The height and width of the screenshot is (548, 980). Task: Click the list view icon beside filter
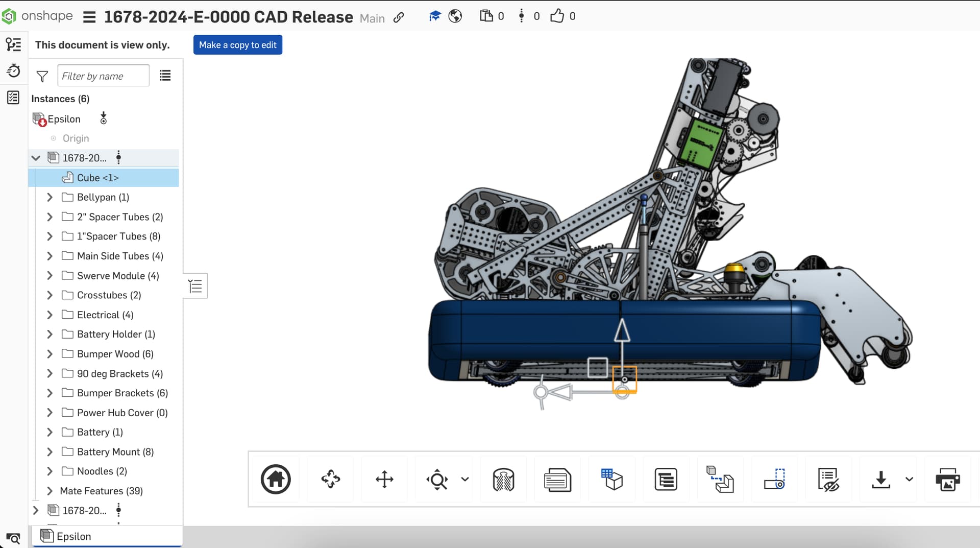[x=165, y=76]
